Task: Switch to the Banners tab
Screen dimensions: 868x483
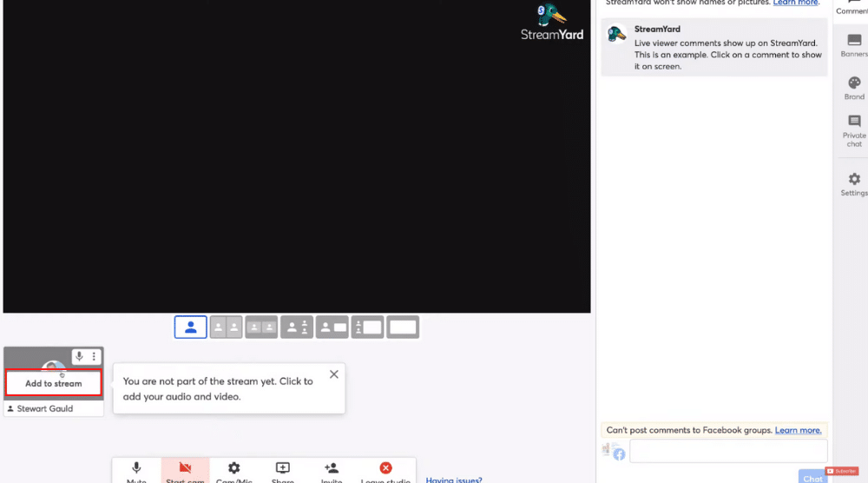Action: coord(854,45)
